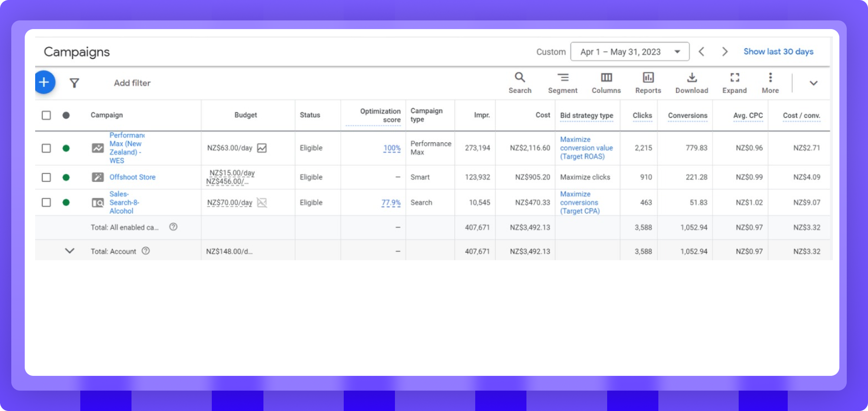Click the blue plus new campaign button

44,82
